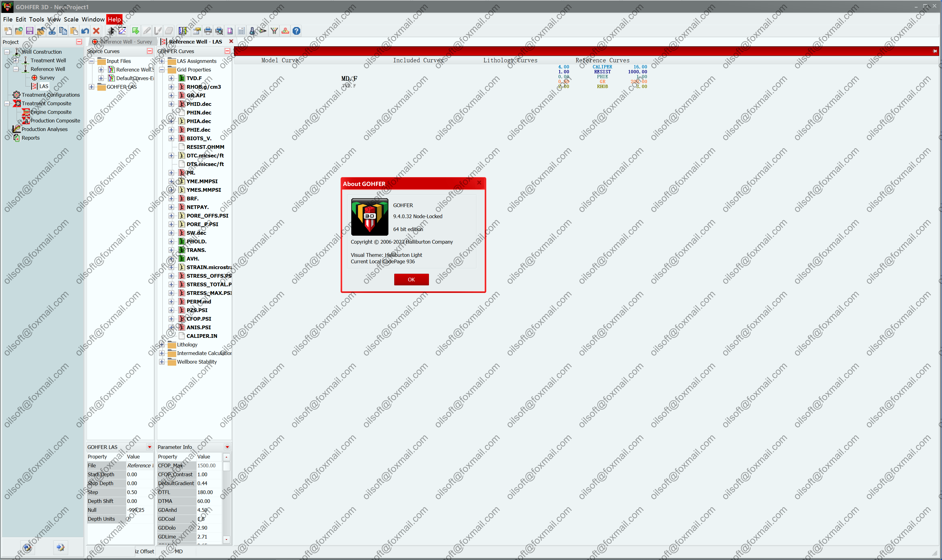Screen dimensions: 942x560
Task: Expand the Treatment Well tree node
Action: (x=16, y=60)
